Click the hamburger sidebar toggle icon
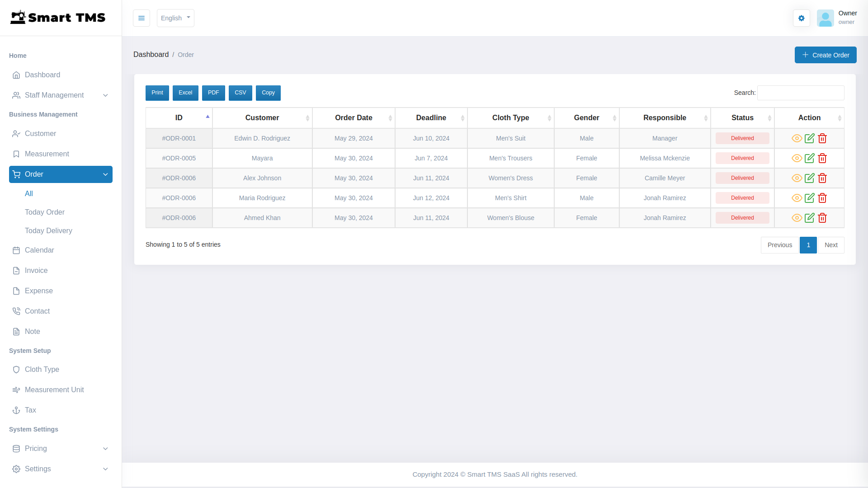 [142, 18]
